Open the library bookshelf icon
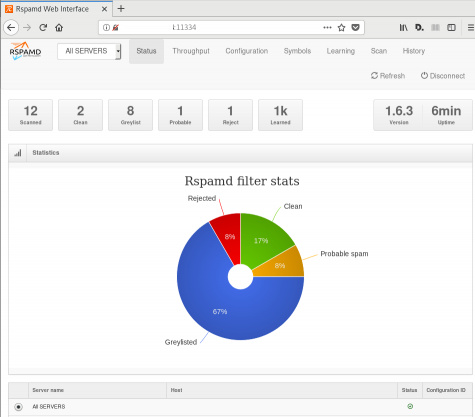 [x=403, y=28]
